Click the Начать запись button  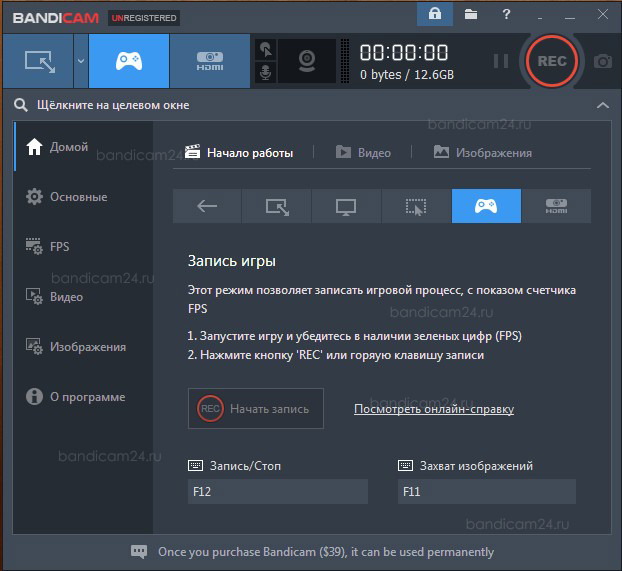pyautogui.click(x=256, y=408)
